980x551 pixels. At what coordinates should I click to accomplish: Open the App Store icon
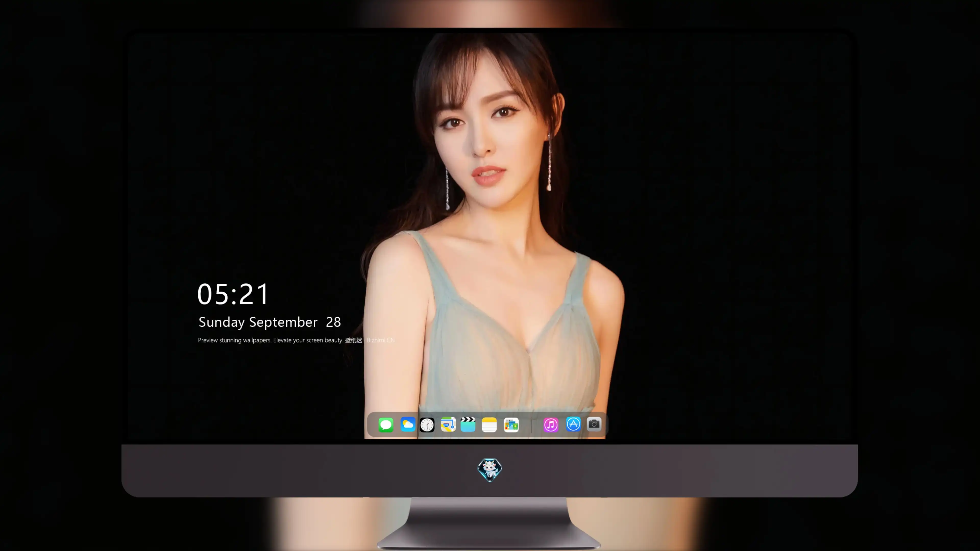point(573,424)
